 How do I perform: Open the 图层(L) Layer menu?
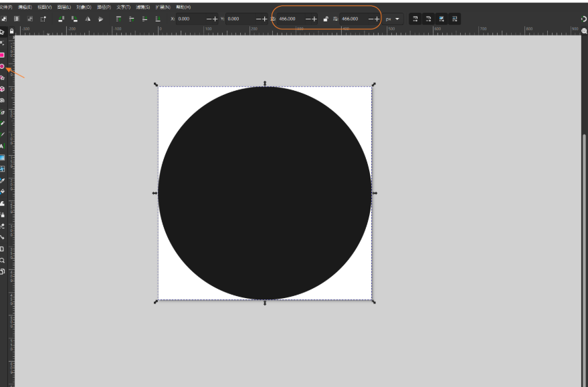(x=64, y=7)
